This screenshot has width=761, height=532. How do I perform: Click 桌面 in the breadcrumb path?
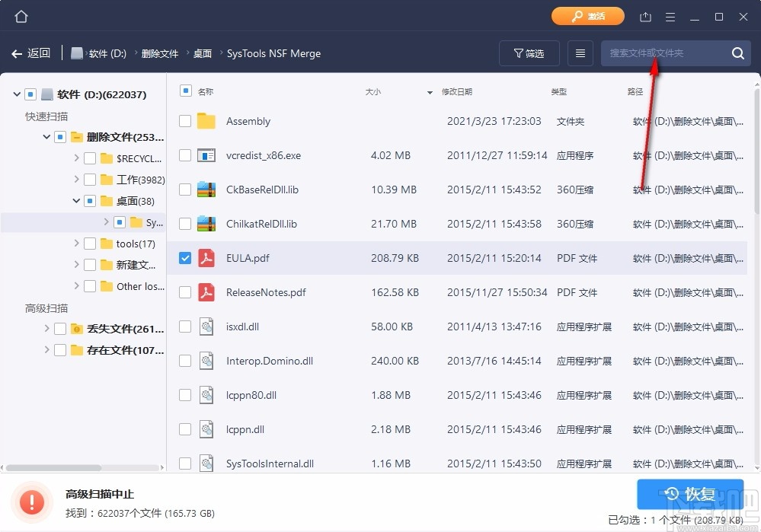[x=202, y=53]
